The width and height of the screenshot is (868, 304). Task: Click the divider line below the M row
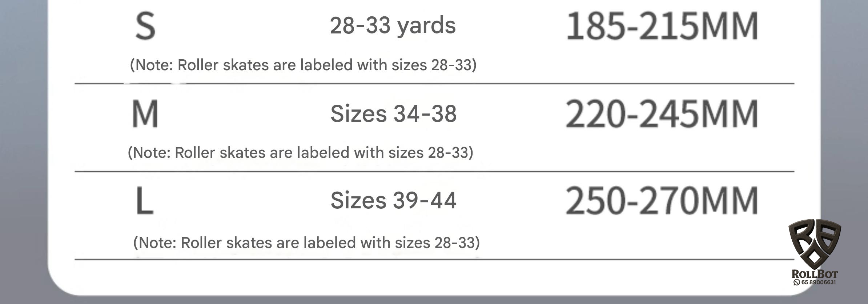click(x=434, y=171)
